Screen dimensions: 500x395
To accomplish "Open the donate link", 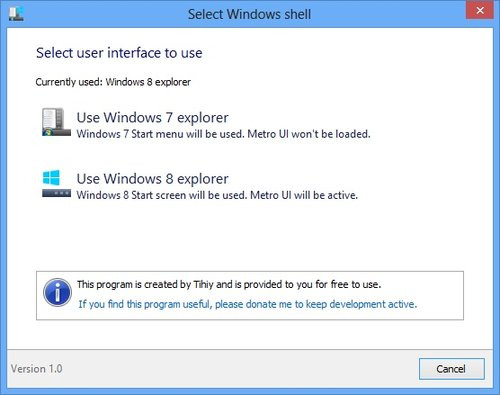I will (248, 304).
